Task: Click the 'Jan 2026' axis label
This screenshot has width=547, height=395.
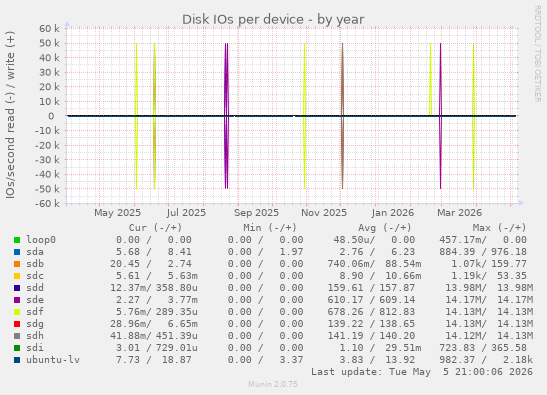Action: pyautogui.click(x=392, y=213)
